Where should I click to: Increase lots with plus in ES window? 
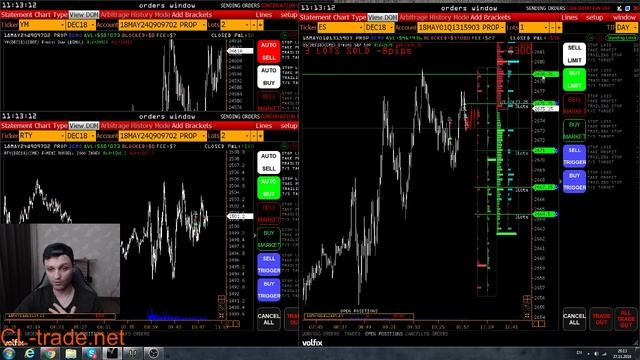pos(559,28)
